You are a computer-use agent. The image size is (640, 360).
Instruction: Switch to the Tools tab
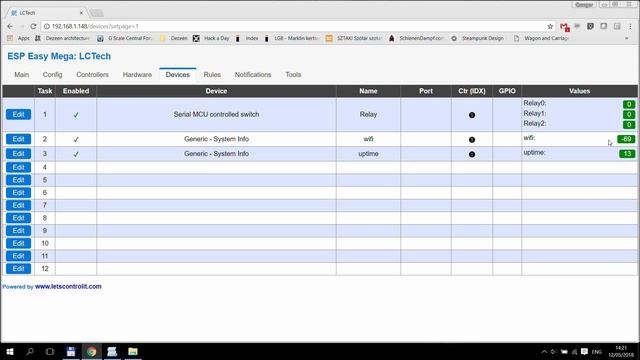[293, 75]
